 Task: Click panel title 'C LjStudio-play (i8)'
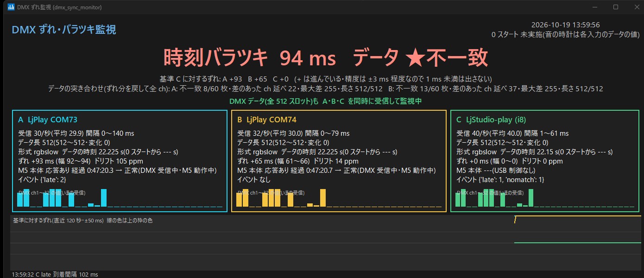click(x=491, y=120)
